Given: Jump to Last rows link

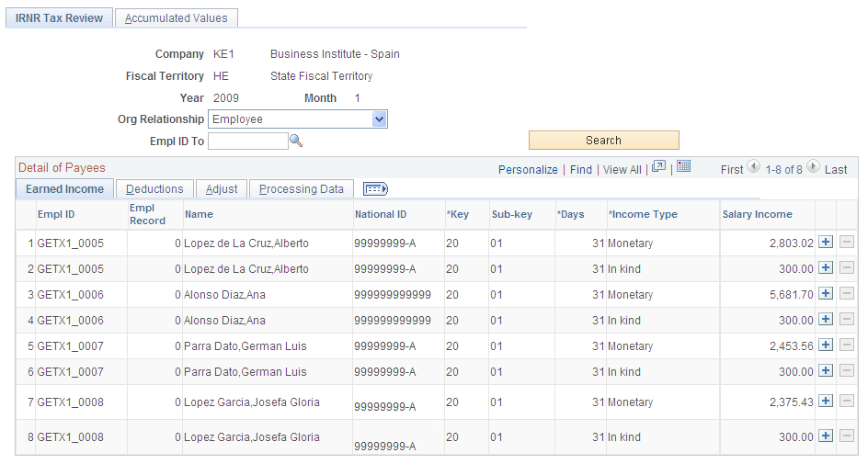Looking at the screenshot, I should click(x=836, y=170).
